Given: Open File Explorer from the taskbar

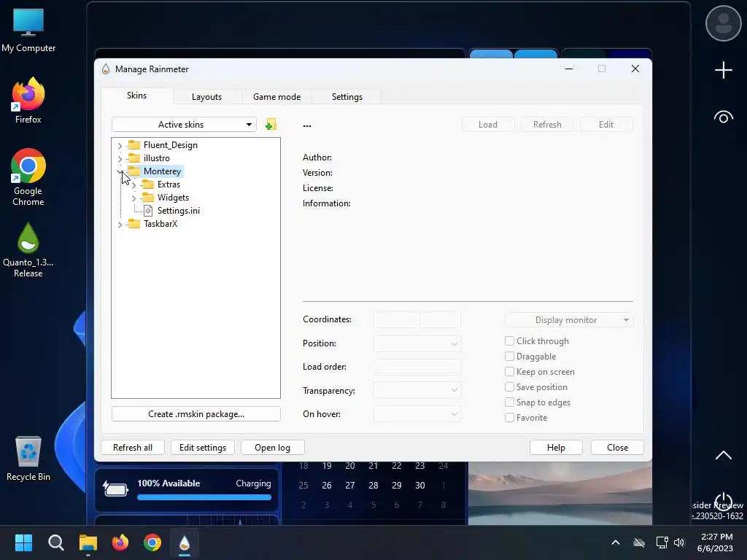Looking at the screenshot, I should [x=88, y=542].
